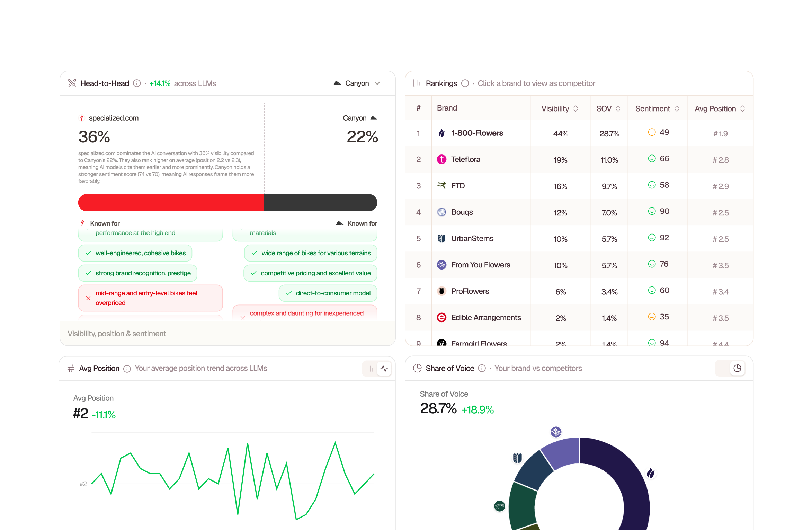
Task: Click the 'direct-to-consumer model' tag
Action: [328, 293]
